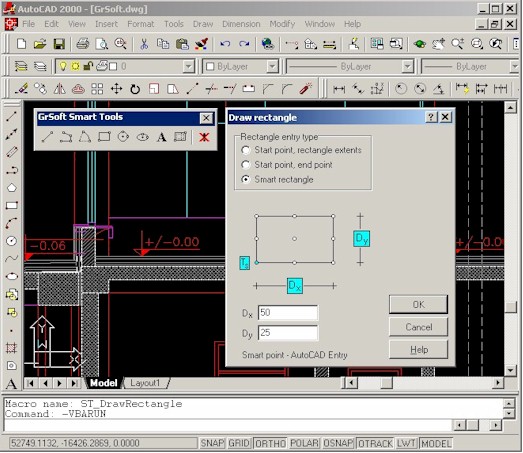Image resolution: width=523 pixels, height=453 pixels.
Task: Open a file with Open icon
Action: (x=40, y=44)
